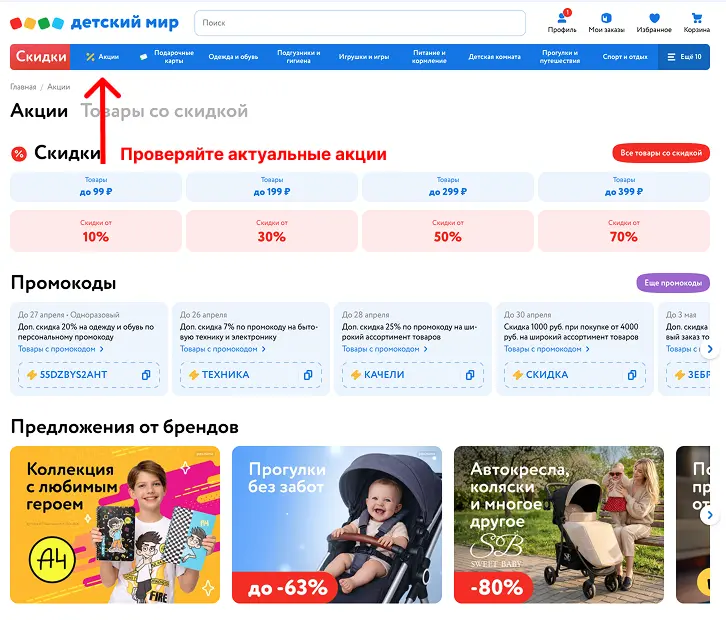Open the Прогулки без забот stroller banner
Viewport: 726px width, 620px height.
[337, 525]
